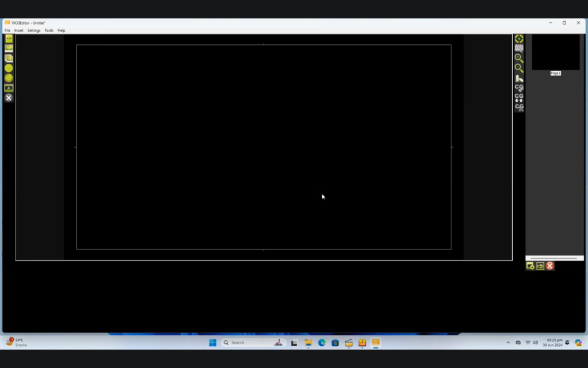Click the plain yellow clock icon
Screen dimensions: 588x368
tap(9, 68)
